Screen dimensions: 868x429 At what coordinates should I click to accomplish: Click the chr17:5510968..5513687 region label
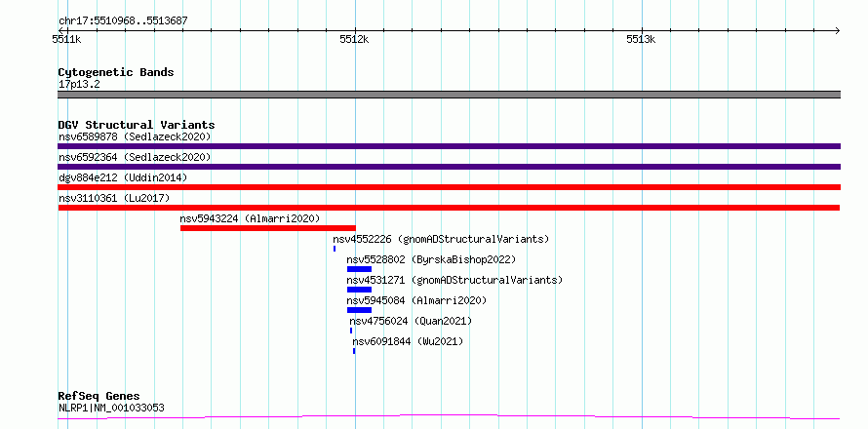coord(123,21)
